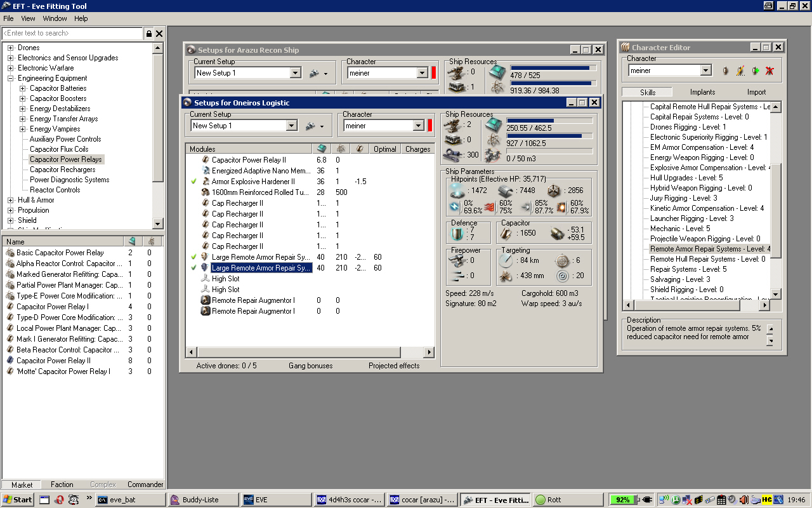Click the market search text field
812x508 pixels.
tap(72, 33)
